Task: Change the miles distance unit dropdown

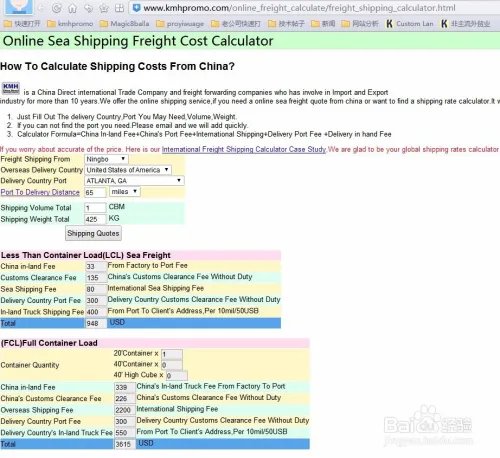Action: (125, 192)
